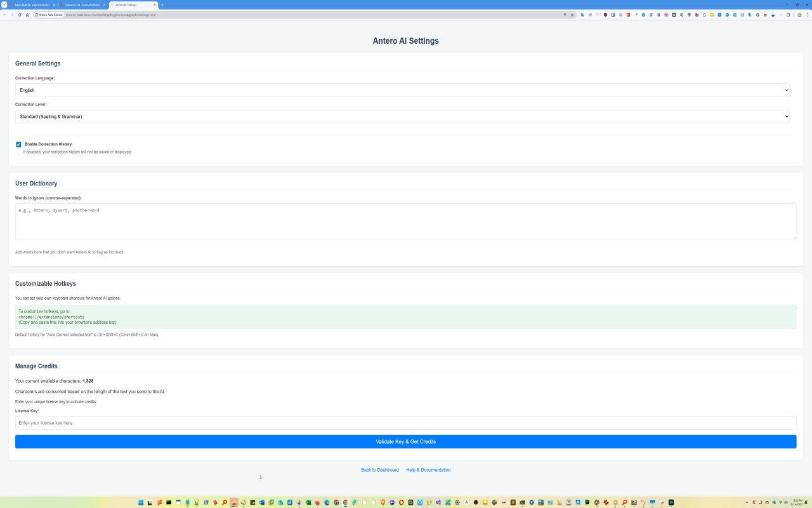
Task: Click the User Dictionary section heading
Action: pyautogui.click(x=36, y=184)
